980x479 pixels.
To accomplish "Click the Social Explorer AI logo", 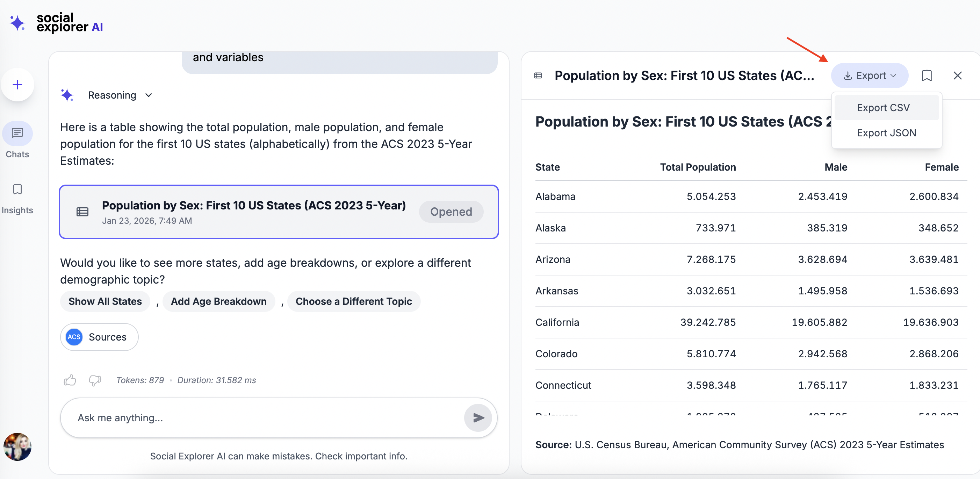I will pos(56,23).
